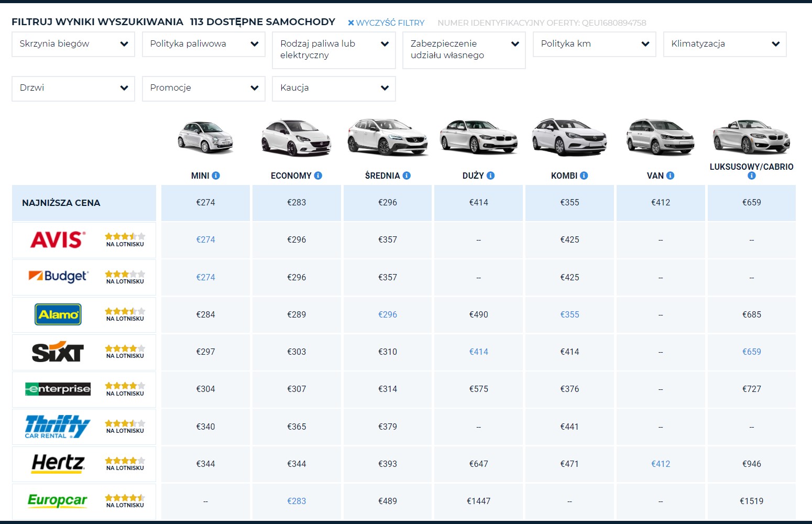Click the X icon of Wyczyść filtry
The image size is (812, 524).
351,23
